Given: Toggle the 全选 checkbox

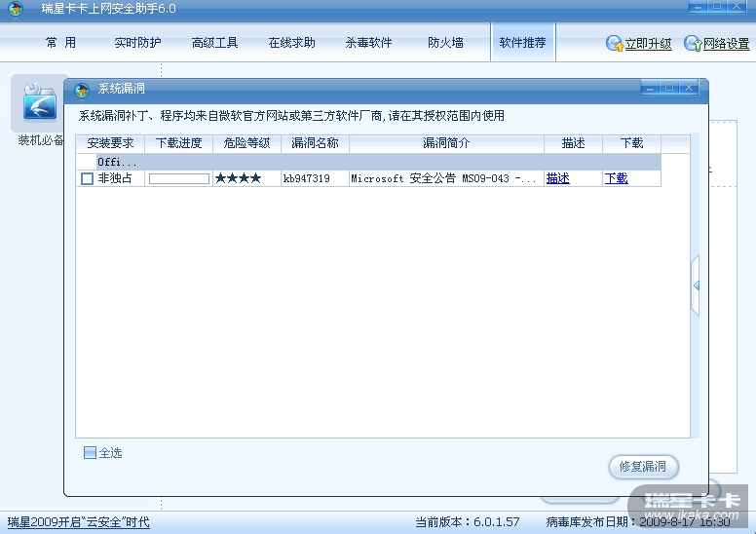Looking at the screenshot, I should click(x=90, y=452).
